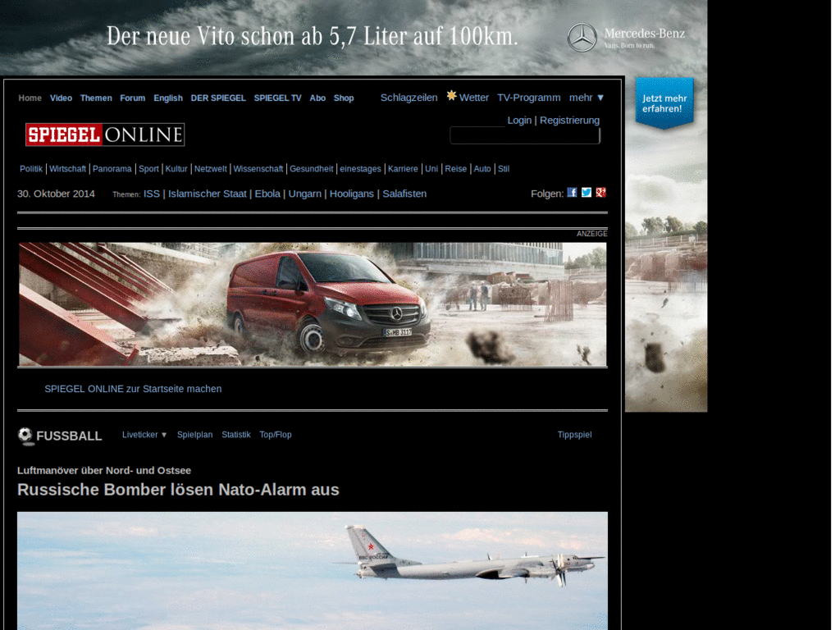Open TV-Programm
840x630 pixels.
[x=529, y=98]
